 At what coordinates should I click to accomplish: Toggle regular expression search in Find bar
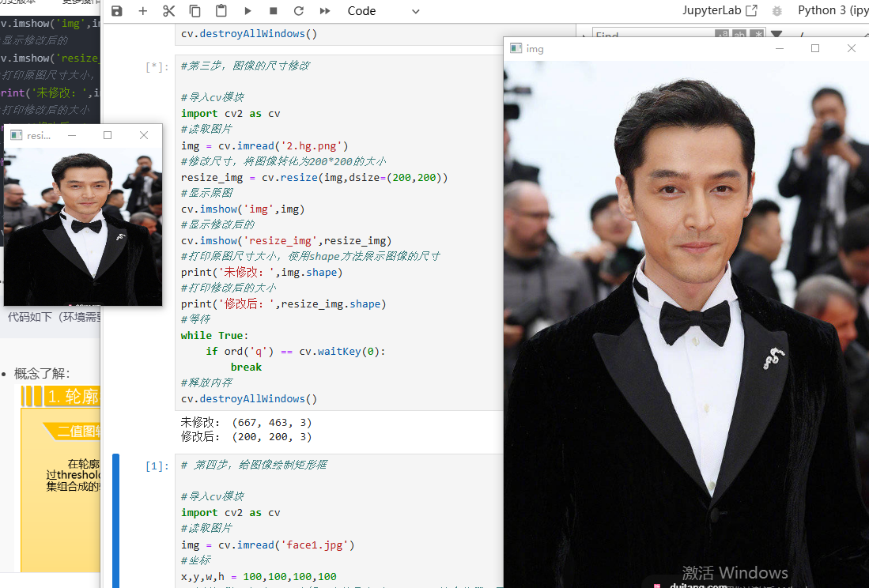click(x=757, y=34)
